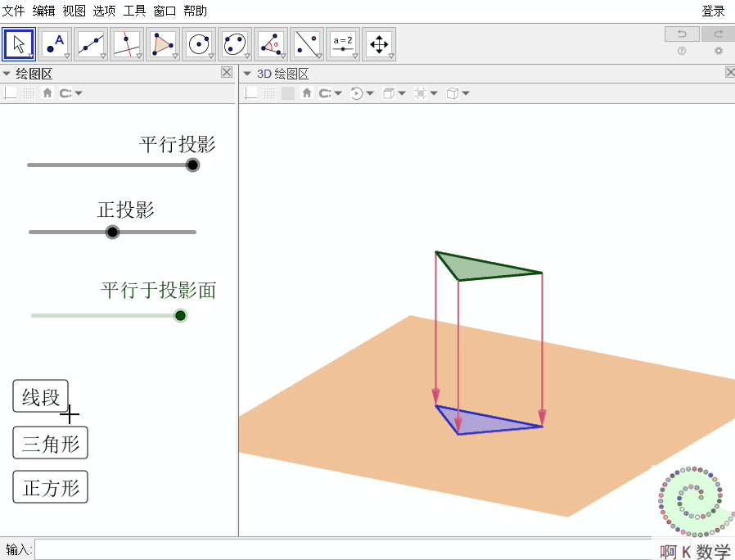Close the 2D 绘图区 panel
735x560 pixels.
[227, 72]
